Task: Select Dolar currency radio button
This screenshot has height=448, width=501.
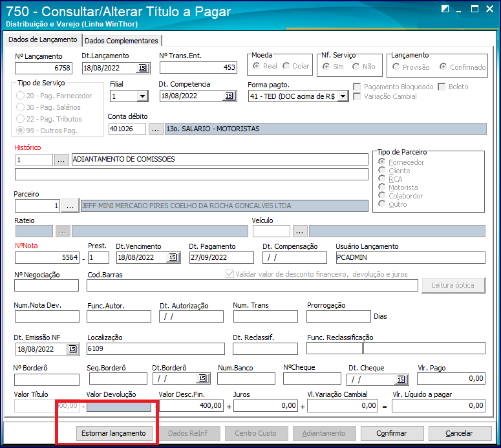Action: coord(286,66)
